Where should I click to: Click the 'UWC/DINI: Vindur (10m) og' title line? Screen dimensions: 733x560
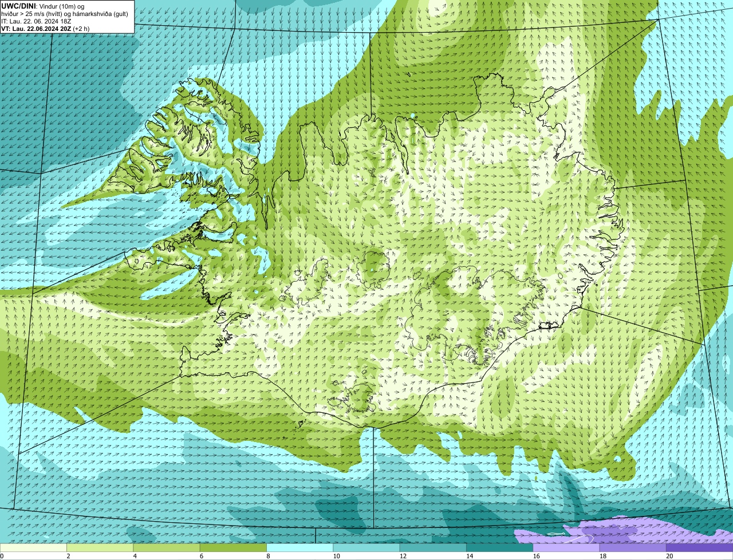coord(43,6)
